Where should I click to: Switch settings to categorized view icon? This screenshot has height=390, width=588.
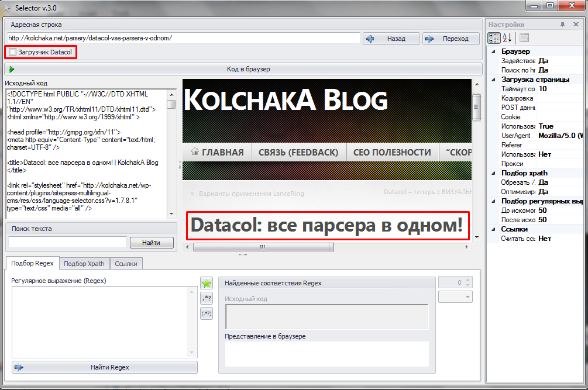[x=494, y=38]
